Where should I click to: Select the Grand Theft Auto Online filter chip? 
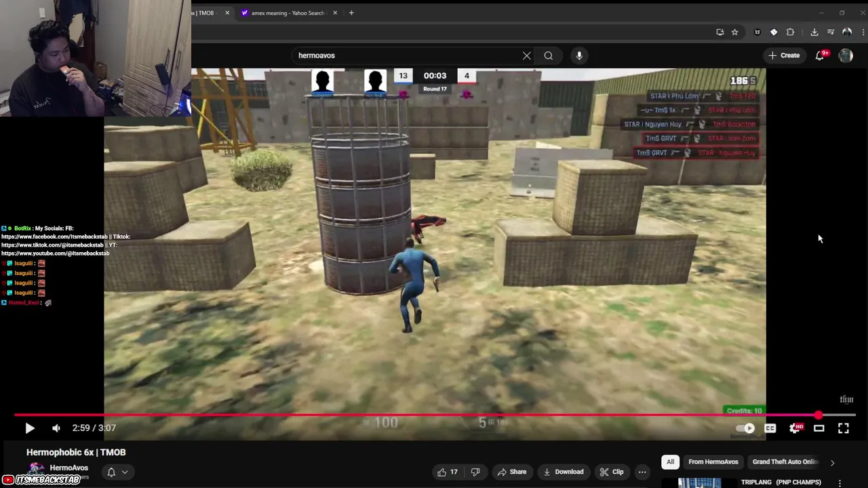tap(785, 462)
